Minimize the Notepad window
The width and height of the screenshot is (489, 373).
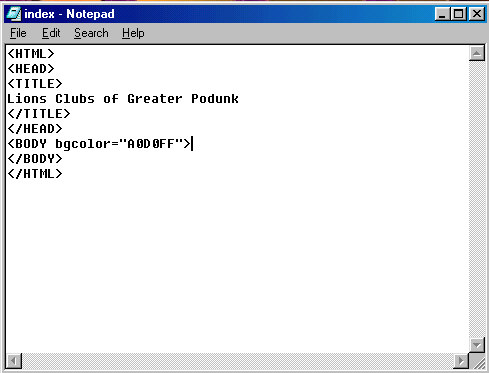(x=443, y=14)
